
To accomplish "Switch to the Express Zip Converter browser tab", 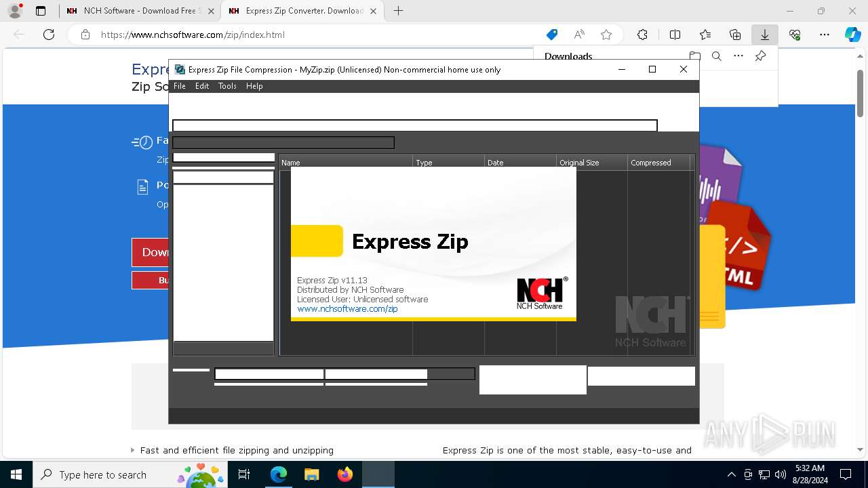I will 304,11.
